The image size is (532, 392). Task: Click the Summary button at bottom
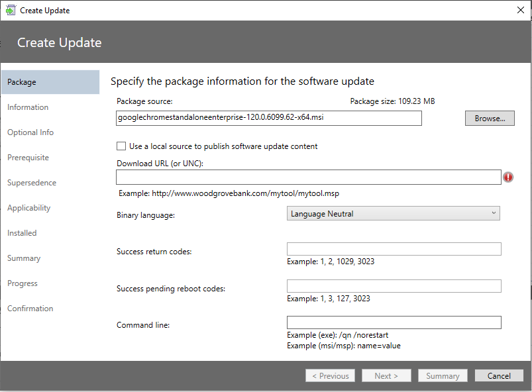443,375
